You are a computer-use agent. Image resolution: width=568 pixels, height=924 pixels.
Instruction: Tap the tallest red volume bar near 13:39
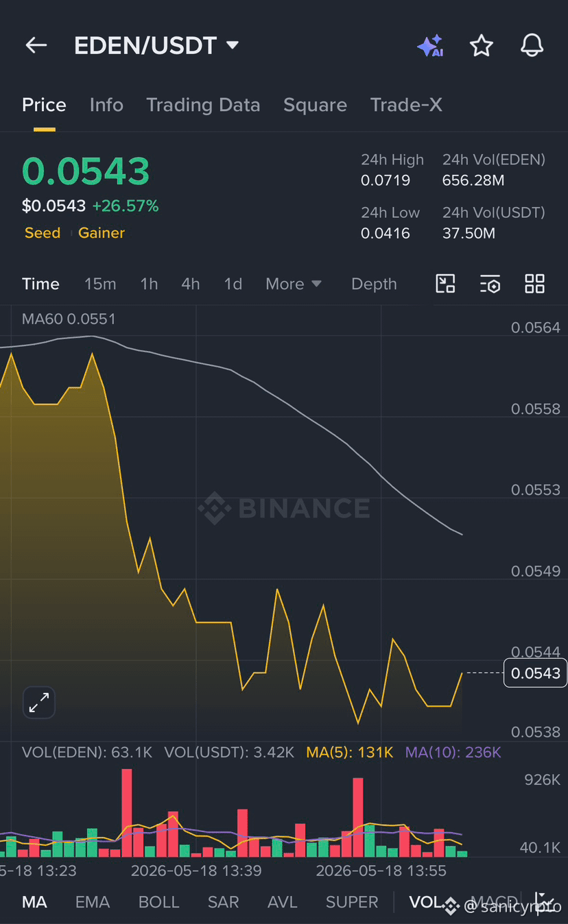pyautogui.click(x=126, y=812)
